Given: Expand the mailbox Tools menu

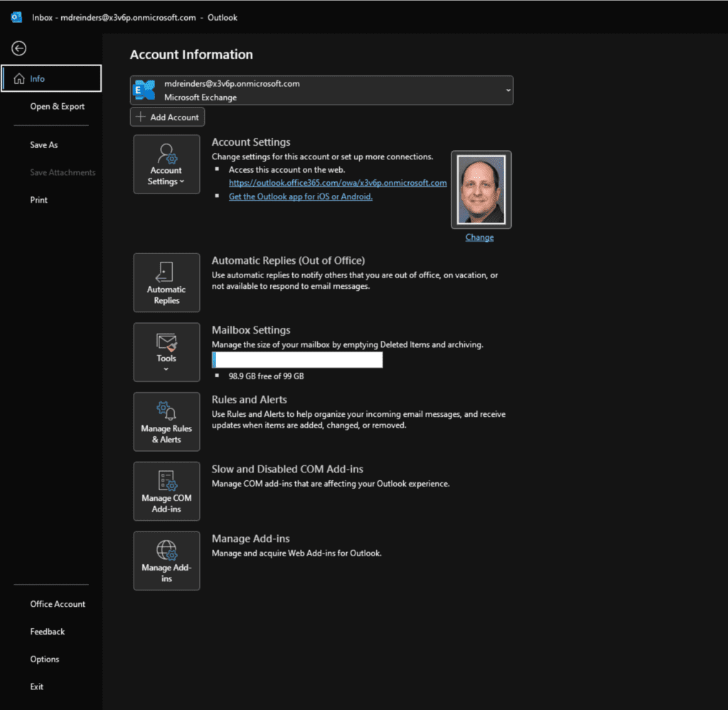Looking at the screenshot, I should [166, 352].
